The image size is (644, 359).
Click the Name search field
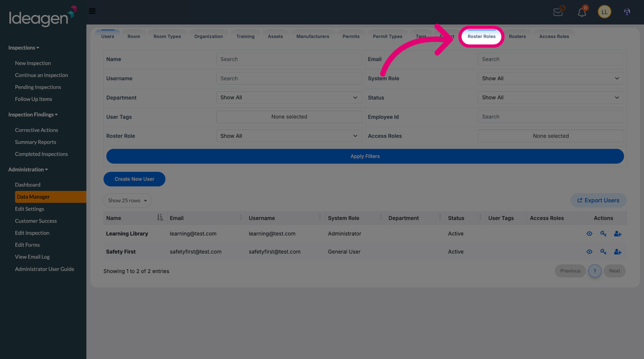click(x=289, y=59)
